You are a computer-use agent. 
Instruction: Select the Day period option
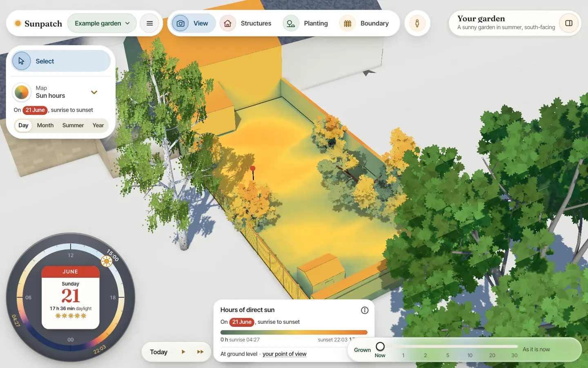coord(23,126)
